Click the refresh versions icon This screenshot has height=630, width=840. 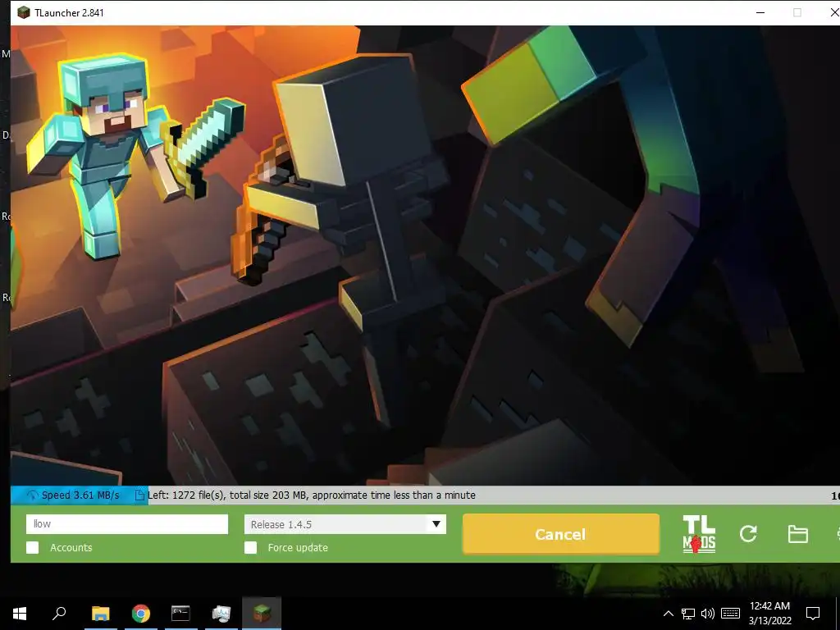click(x=748, y=533)
